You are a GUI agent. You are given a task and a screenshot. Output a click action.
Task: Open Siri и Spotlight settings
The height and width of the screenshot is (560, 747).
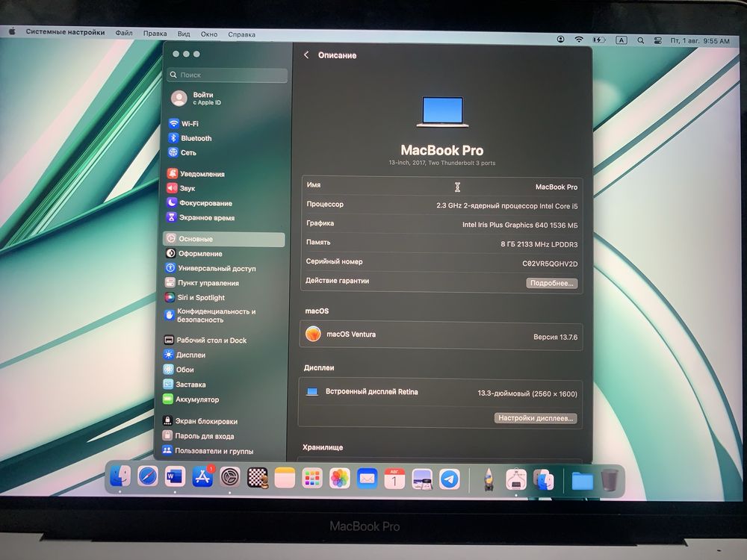pyautogui.click(x=194, y=298)
